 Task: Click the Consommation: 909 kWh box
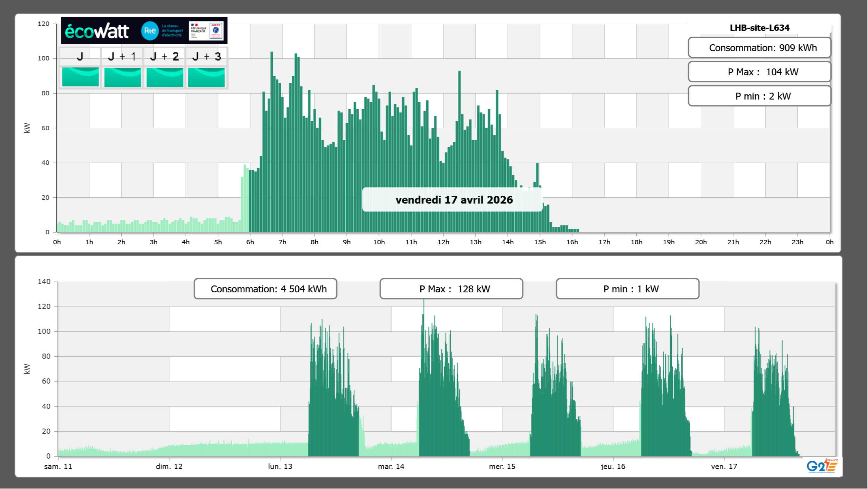tap(759, 48)
